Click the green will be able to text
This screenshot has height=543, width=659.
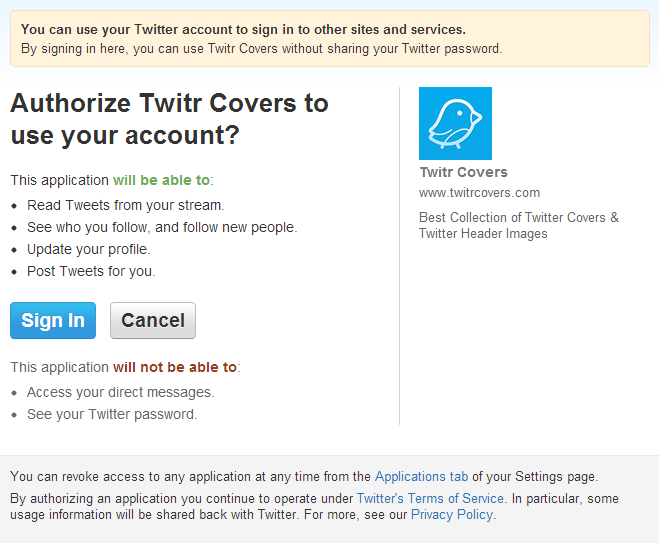click(161, 180)
